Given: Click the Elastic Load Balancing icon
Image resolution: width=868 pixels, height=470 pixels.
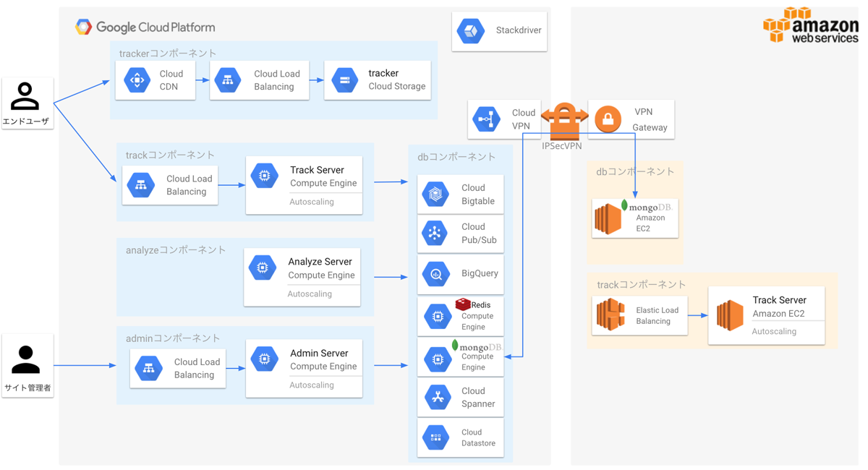Looking at the screenshot, I should [x=611, y=315].
